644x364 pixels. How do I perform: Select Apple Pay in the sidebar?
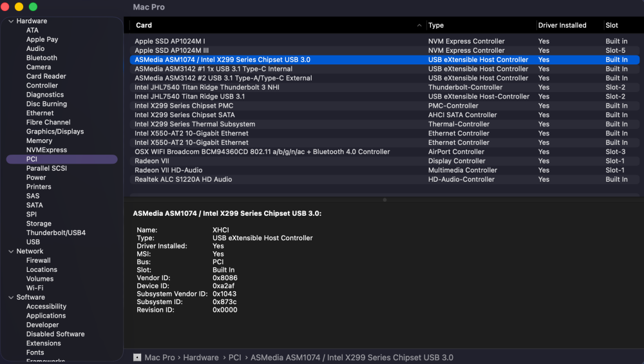click(43, 39)
